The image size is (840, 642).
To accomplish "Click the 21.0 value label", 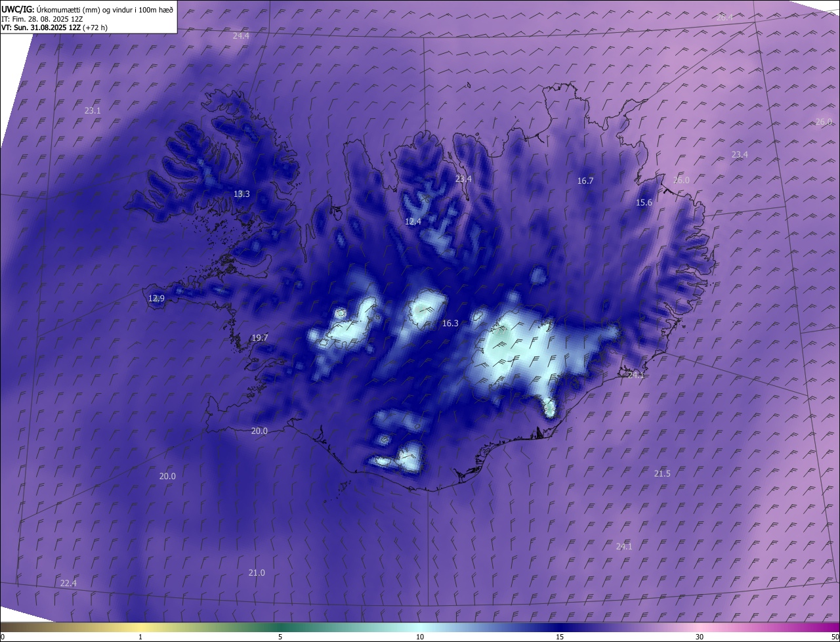I will click(257, 572).
